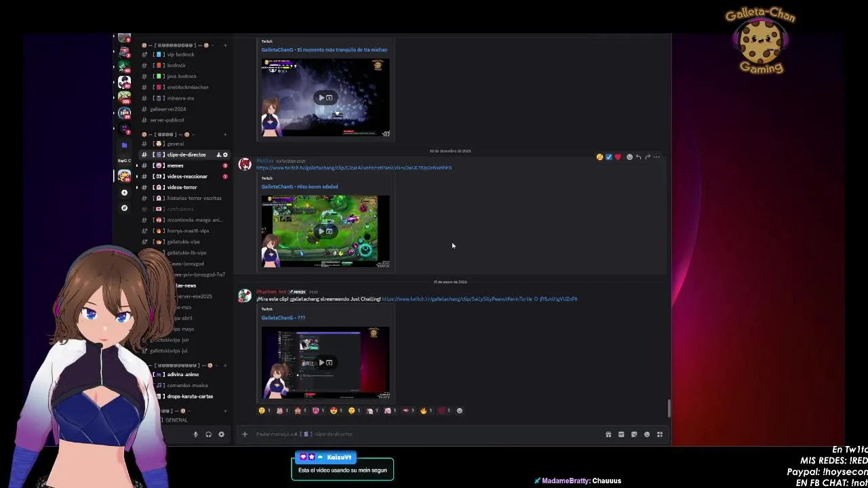Collapse the category above adivina-anime
The height and width of the screenshot is (488, 868).
coord(182,365)
